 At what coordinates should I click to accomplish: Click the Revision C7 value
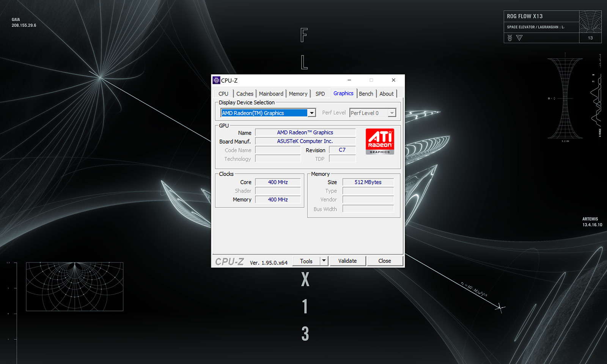(x=342, y=150)
